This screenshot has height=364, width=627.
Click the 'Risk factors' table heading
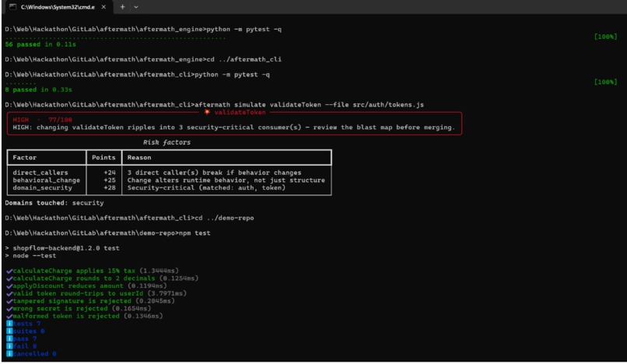coord(166,142)
